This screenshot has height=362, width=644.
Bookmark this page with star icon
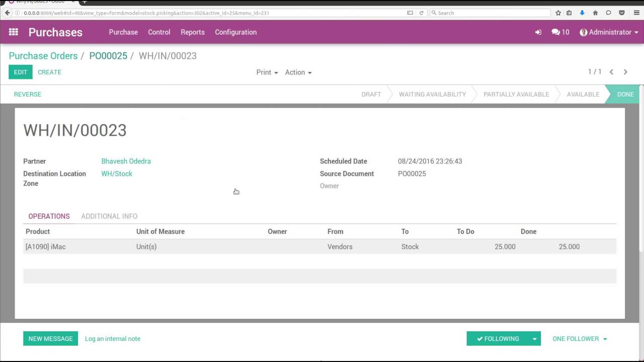point(558,13)
